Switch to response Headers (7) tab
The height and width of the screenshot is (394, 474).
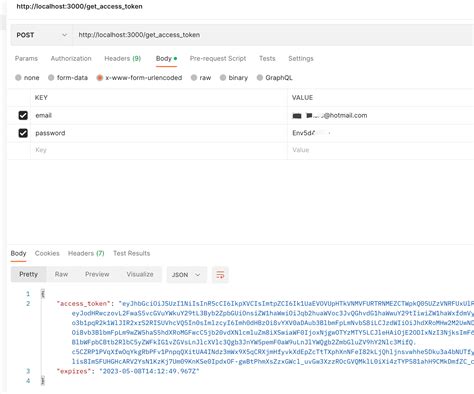coord(86,253)
